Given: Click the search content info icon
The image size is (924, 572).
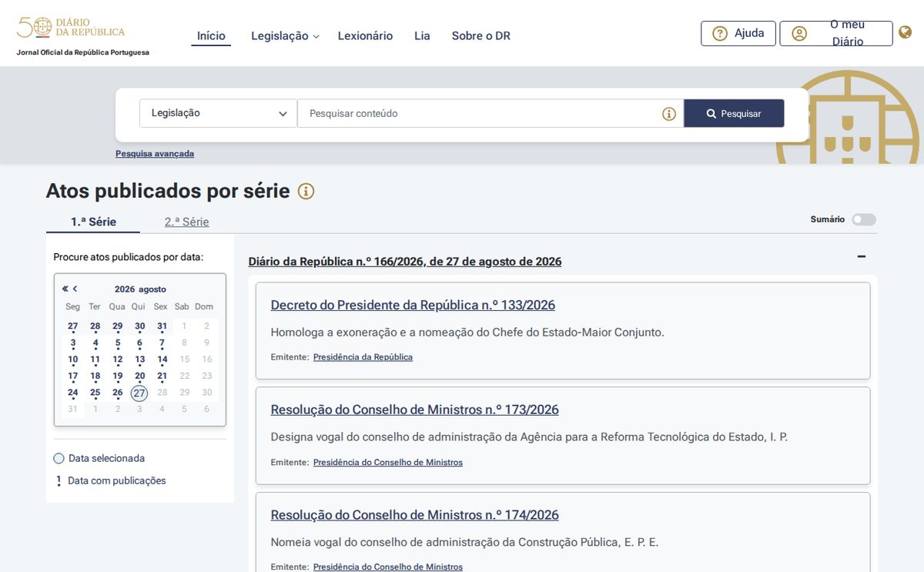Looking at the screenshot, I should click(x=669, y=114).
